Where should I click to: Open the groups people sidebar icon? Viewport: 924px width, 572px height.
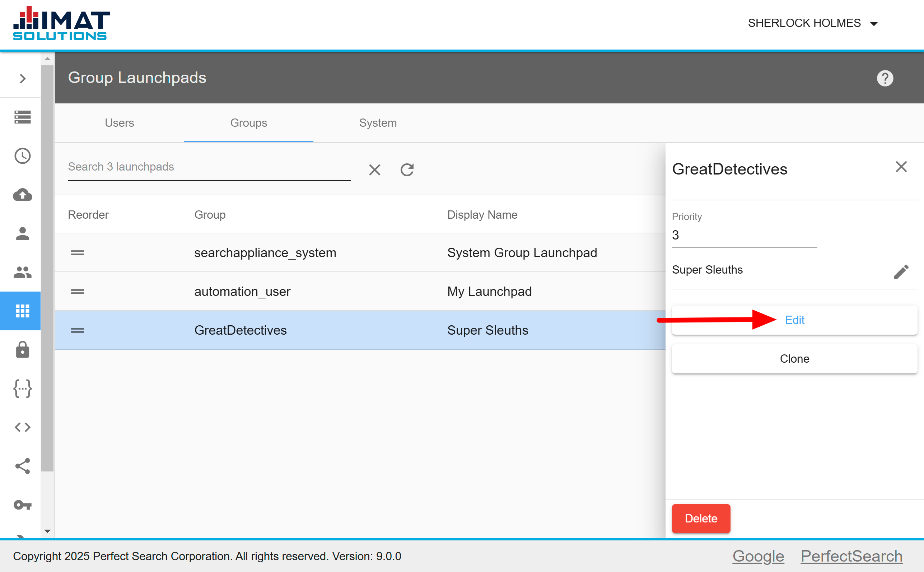(23, 272)
